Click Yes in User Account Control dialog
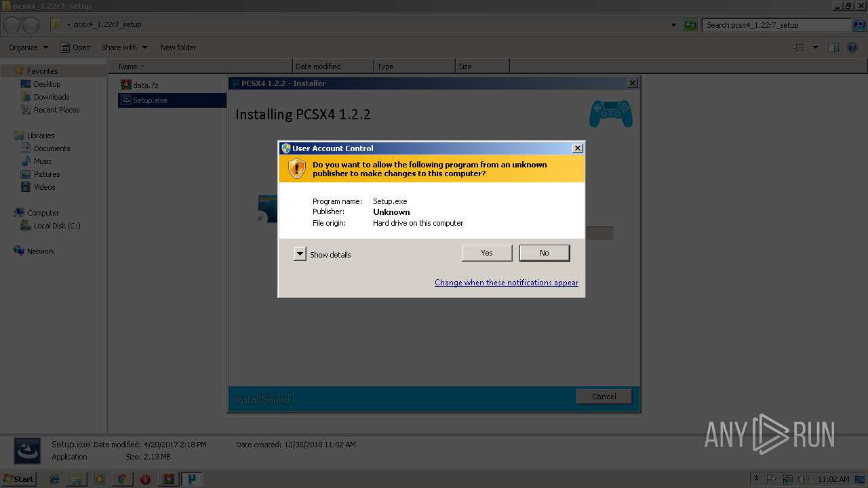The height and width of the screenshot is (488, 868). click(x=487, y=253)
